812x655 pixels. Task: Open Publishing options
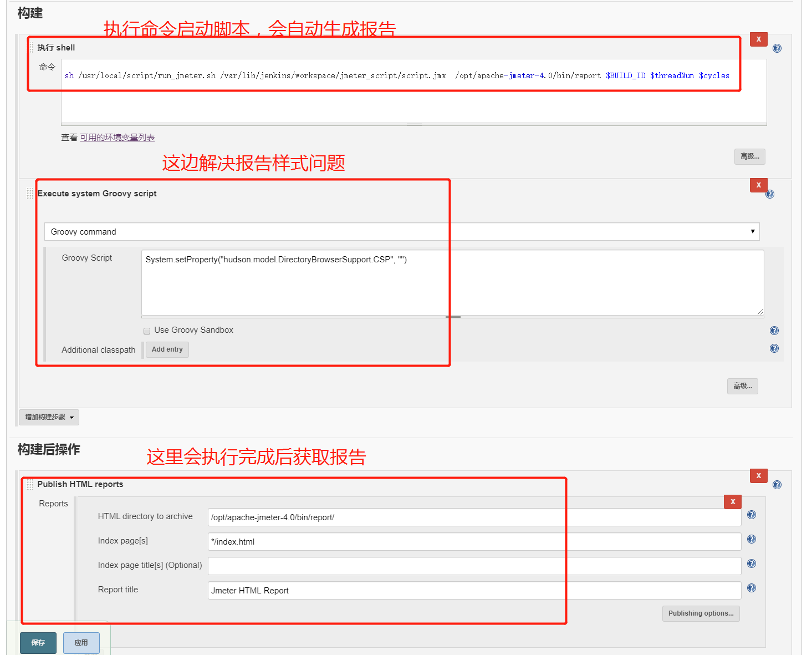pos(701,613)
